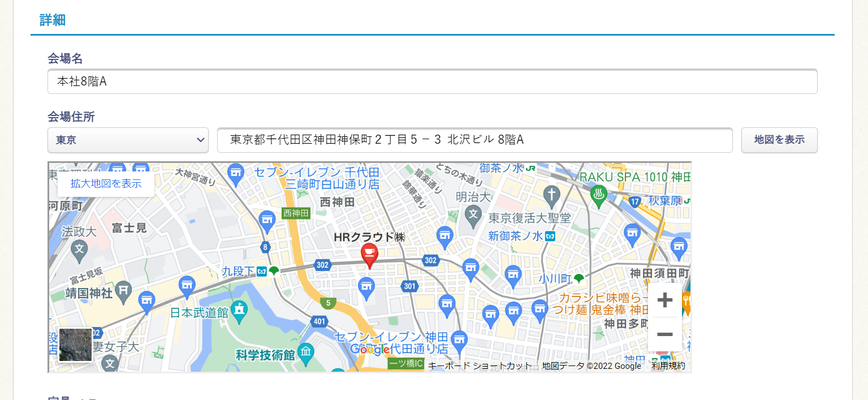
Task: Click the venue address input field
Action: tap(475, 140)
